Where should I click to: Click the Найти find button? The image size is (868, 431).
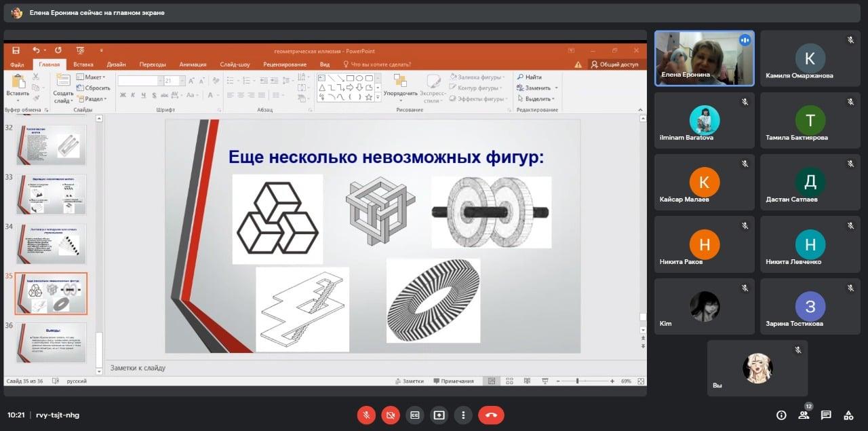[529, 77]
